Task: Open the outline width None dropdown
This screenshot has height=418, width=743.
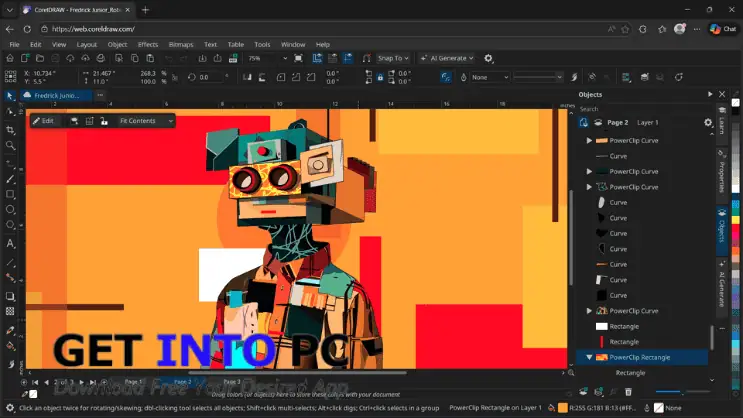Action: (490, 77)
